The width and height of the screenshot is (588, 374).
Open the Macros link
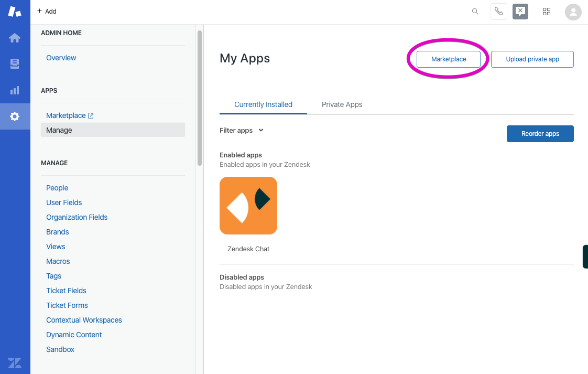[x=58, y=261]
